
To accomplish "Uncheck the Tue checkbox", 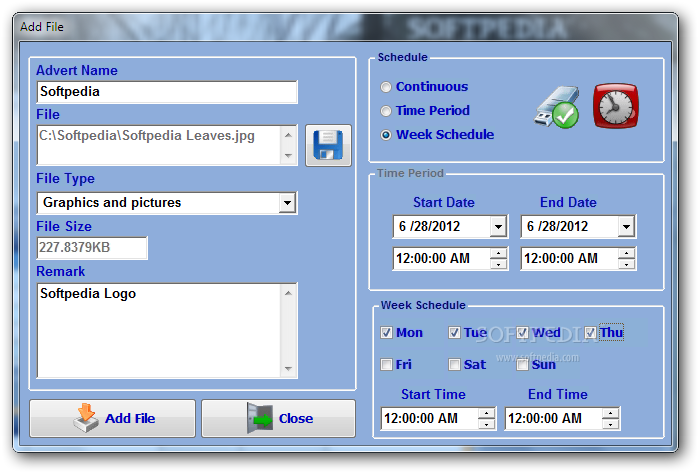I will point(454,333).
